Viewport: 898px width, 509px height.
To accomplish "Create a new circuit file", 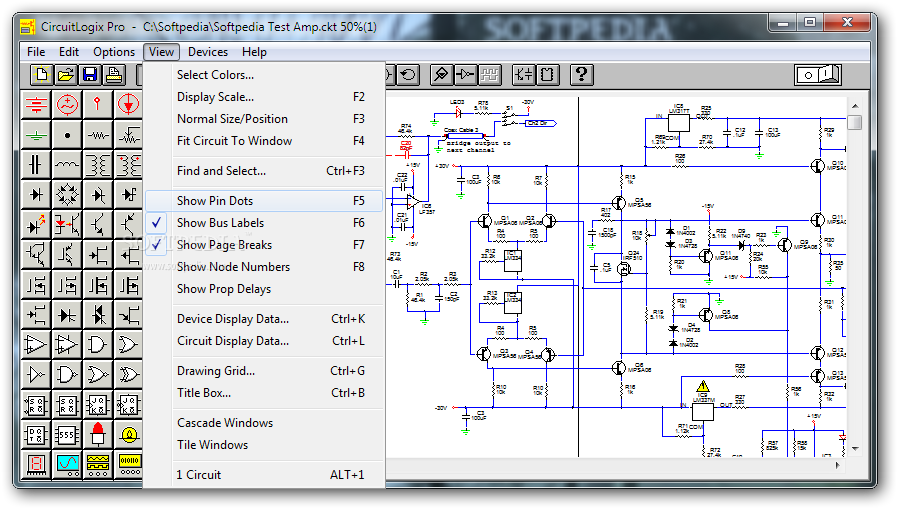I will pos(41,75).
